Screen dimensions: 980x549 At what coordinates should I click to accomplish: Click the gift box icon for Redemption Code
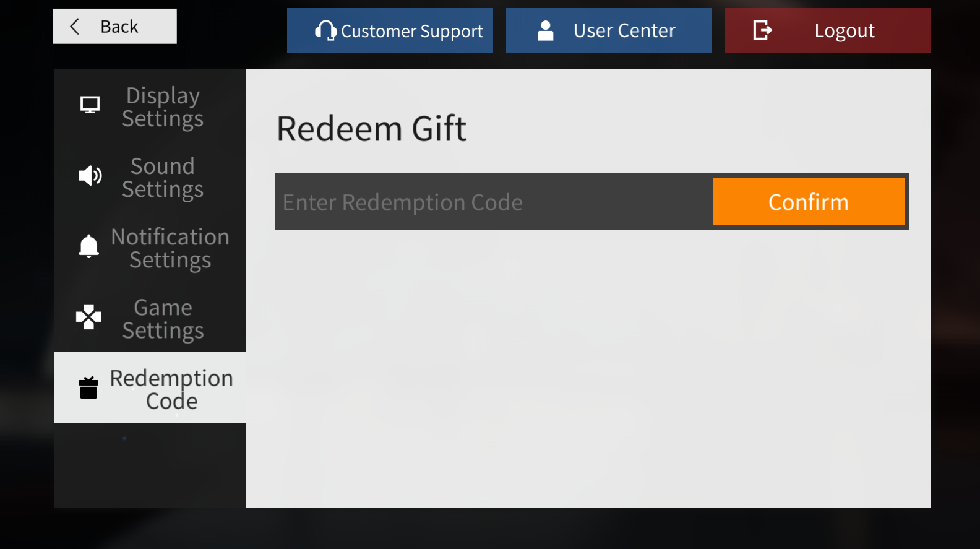click(x=88, y=388)
